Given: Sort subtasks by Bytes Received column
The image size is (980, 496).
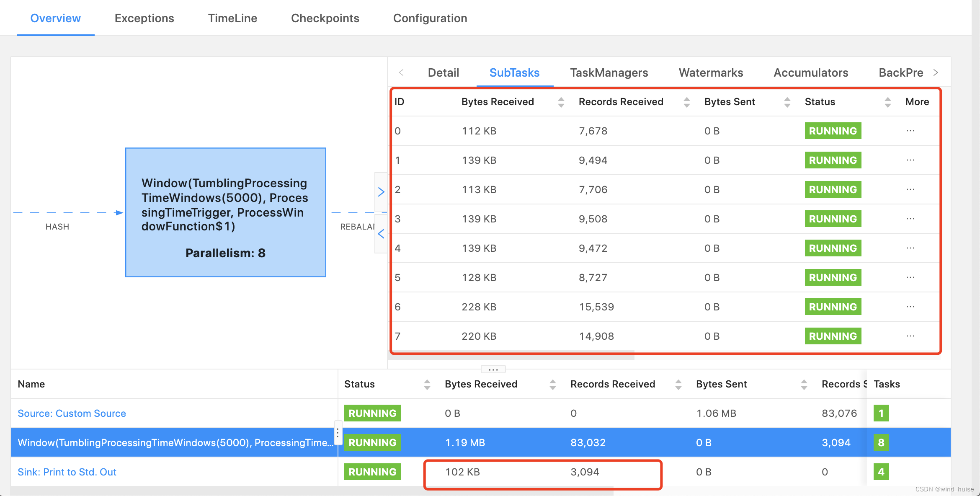Looking at the screenshot, I should 561,102.
